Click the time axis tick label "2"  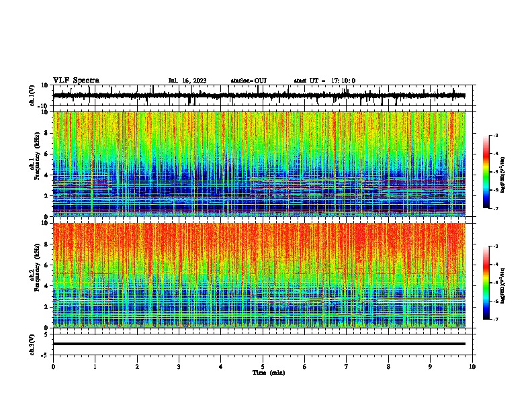tap(137, 367)
